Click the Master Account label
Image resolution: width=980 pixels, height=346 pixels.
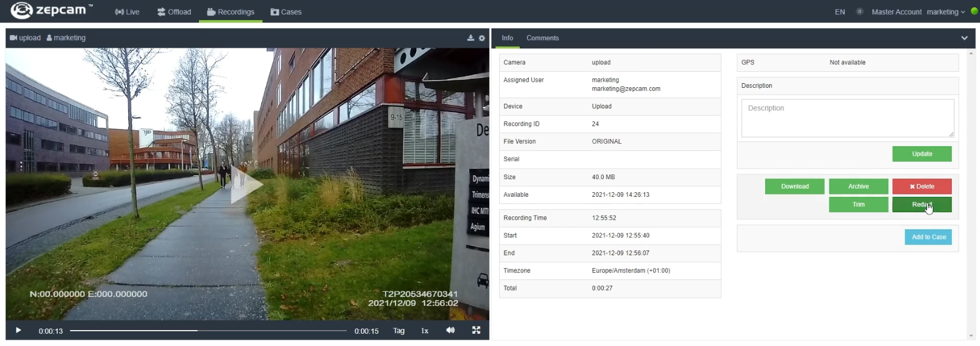pyautogui.click(x=896, y=12)
